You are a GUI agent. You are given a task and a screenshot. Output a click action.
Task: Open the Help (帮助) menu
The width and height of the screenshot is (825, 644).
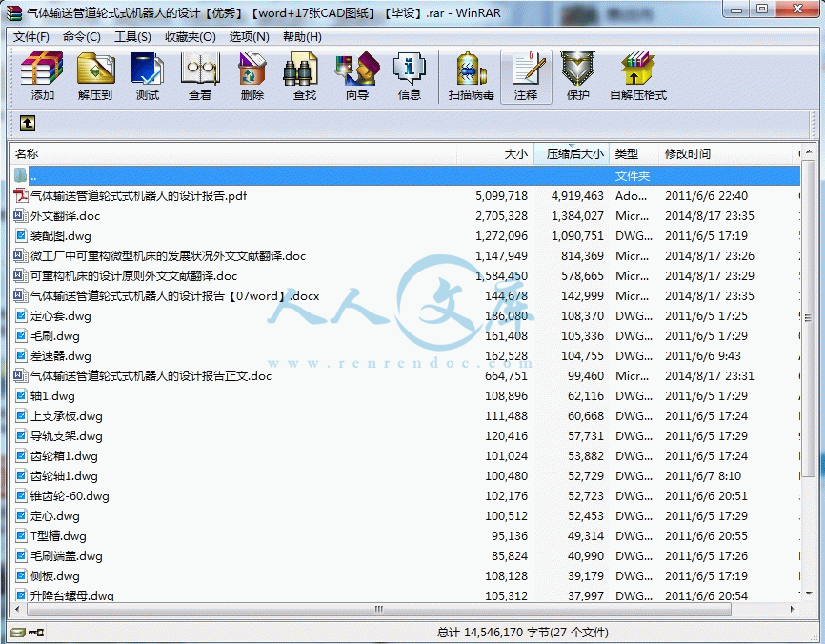coord(302,37)
